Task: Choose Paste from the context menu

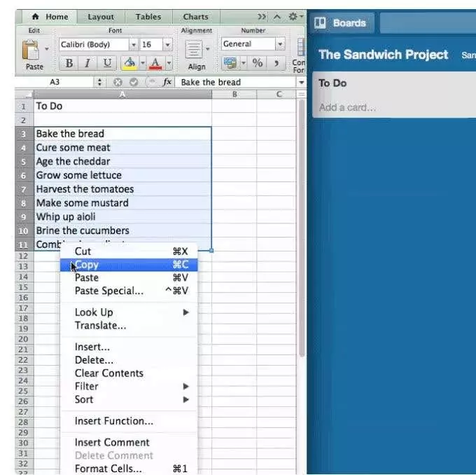Action: 129,277
